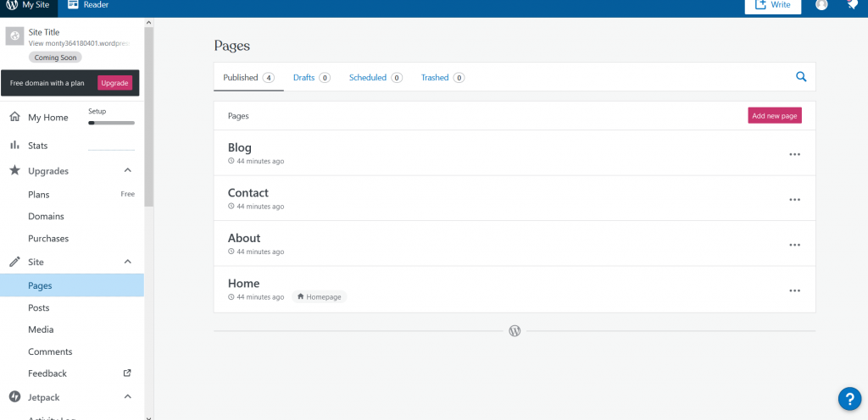Select Pages in sidebar
Viewport: 868px width, 420px height.
point(72,285)
